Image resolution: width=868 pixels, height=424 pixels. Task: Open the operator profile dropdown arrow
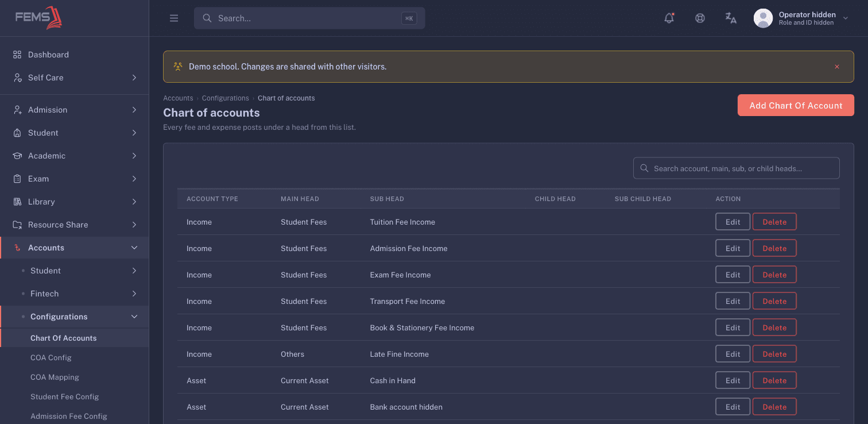click(x=846, y=18)
